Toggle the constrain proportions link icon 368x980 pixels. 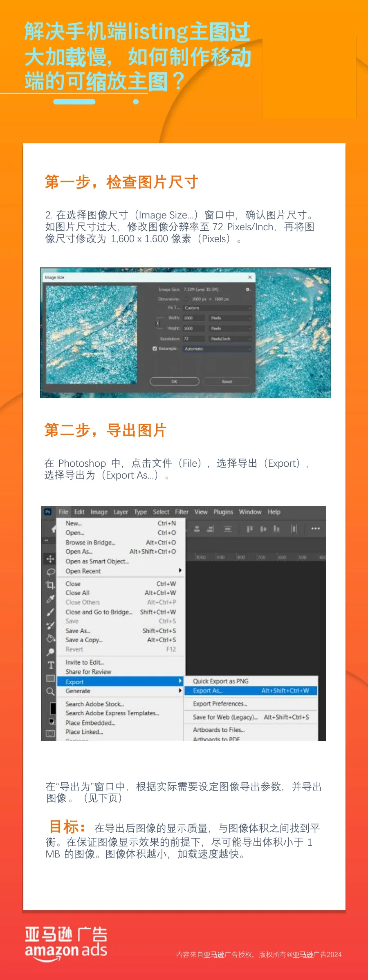[x=158, y=323]
